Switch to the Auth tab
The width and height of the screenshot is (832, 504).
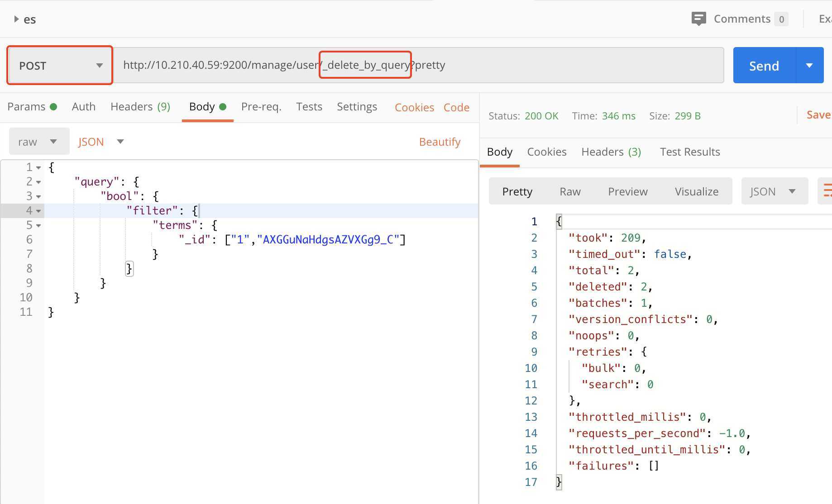pyautogui.click(x=84, y=107)
